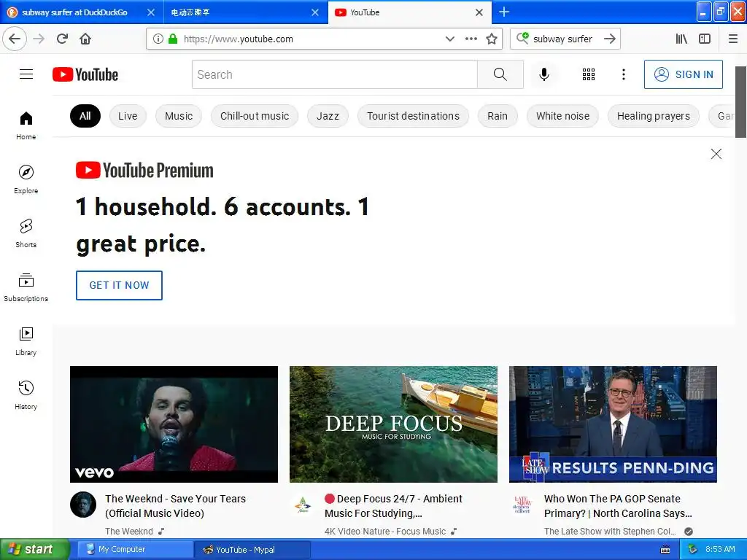Image resolution: width=747 pixels, height=560 pixels.
Task: Reload the current page
Action: 63,39
